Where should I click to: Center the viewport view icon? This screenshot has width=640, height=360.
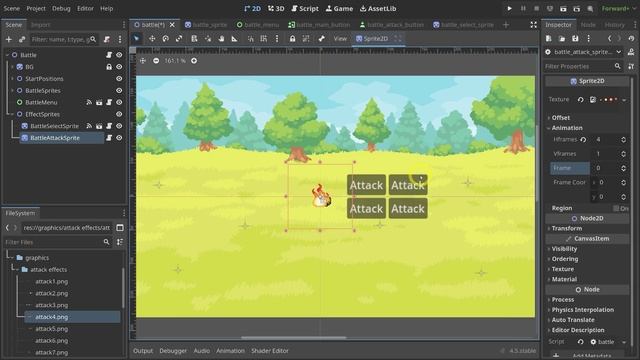tap(142, 61)
